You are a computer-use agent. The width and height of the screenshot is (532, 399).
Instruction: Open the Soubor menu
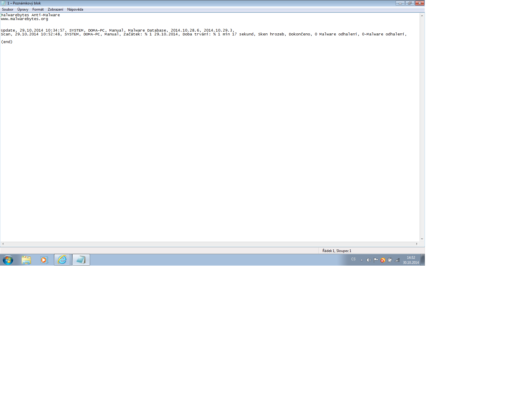[8, 9]
